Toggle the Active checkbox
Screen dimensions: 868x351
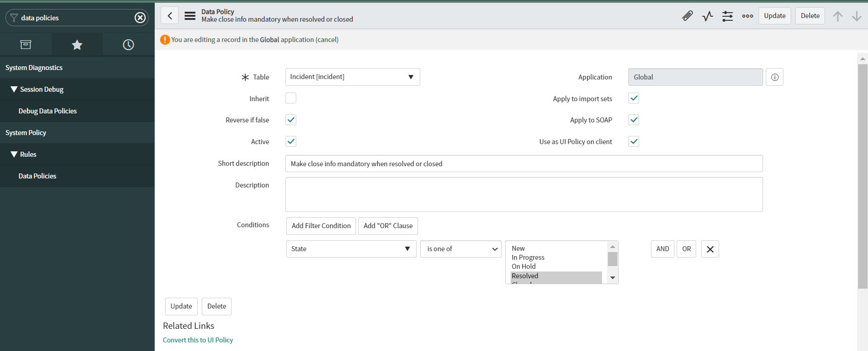(x=291, y=141)
